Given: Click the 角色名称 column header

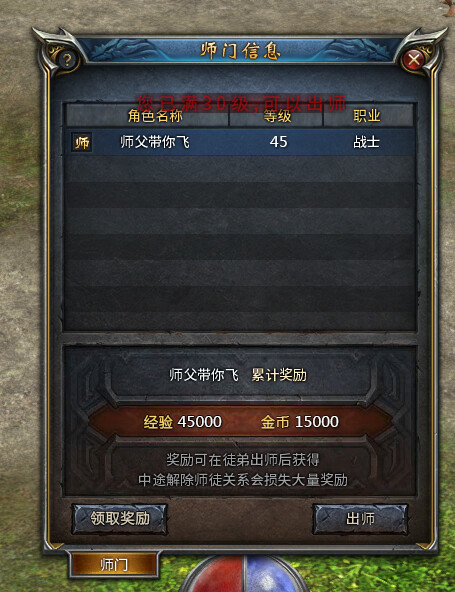Looking at the screenshot, I should 155,116.
